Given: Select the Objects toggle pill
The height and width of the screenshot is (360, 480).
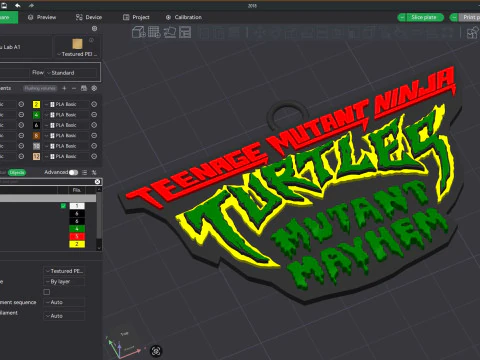Looking at the screenshot, I should [17, 172].
